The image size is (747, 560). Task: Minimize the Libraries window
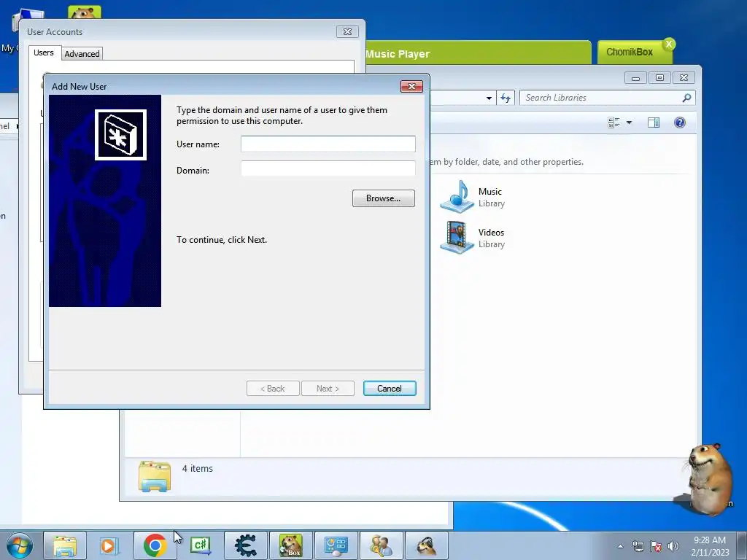[x=635, y=77]
